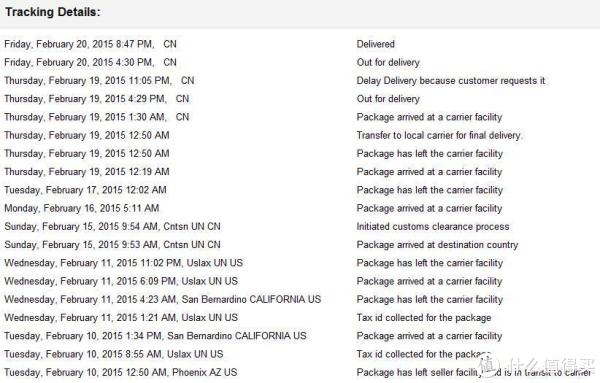
Task: Select Thursday February 19 12:19 AM timestamp
Action: click(x=87, y=172)
